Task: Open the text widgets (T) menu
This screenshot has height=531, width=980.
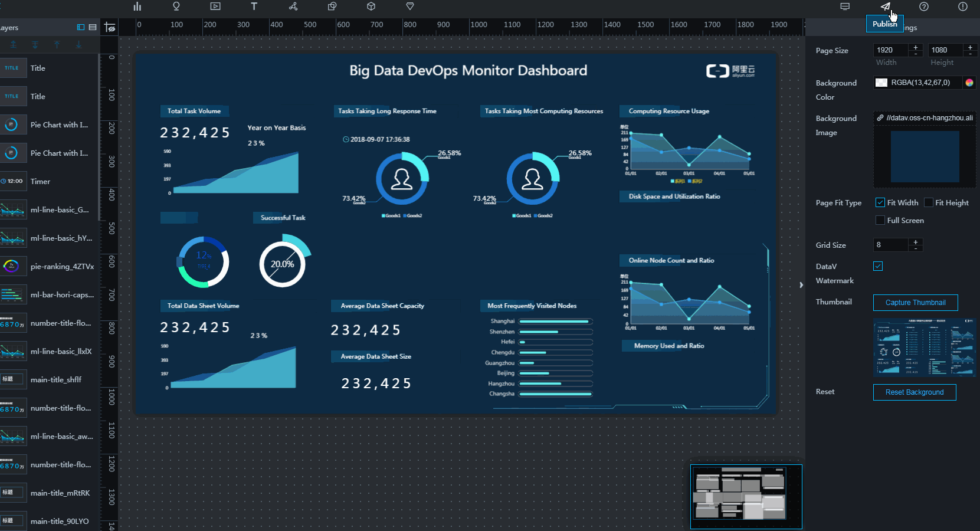Action: (x=254, y=6)
